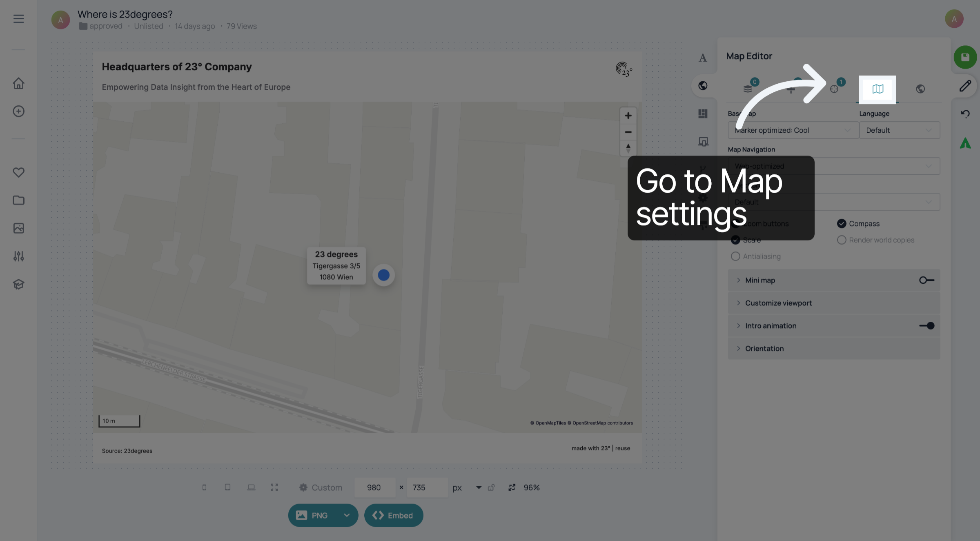Viewport: 980px width, 541px height.
Task: Open the Language dropdown
Action: coord(900,130)
